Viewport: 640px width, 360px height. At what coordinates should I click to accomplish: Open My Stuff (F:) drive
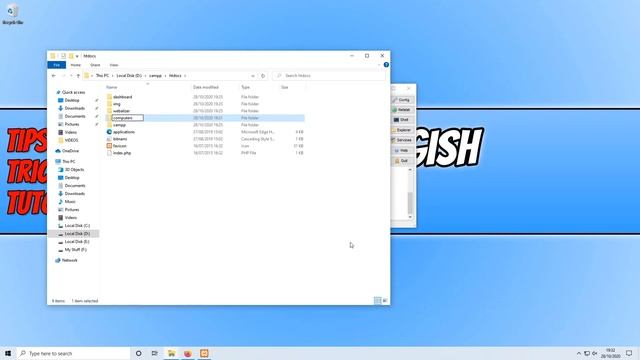point(76,250)
